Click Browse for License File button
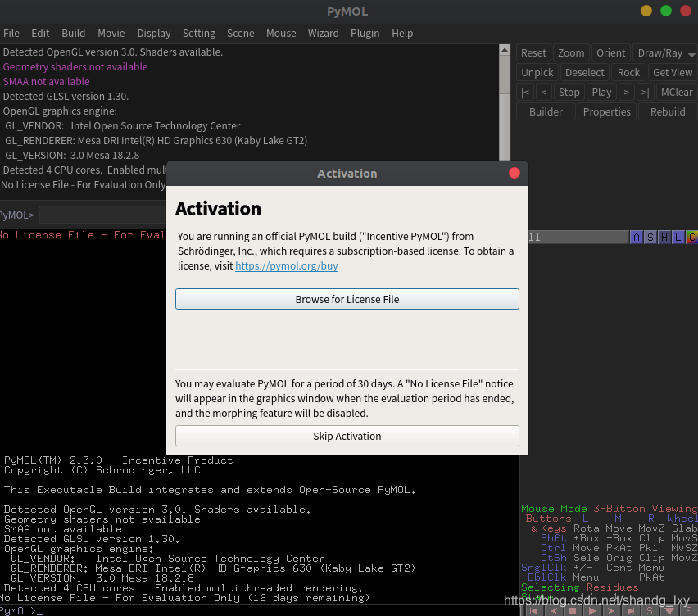 pyautogui.click(x=347, y=299)
